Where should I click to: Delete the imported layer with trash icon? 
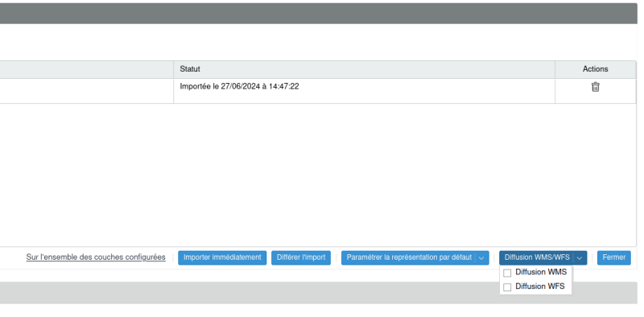[595, 87]
